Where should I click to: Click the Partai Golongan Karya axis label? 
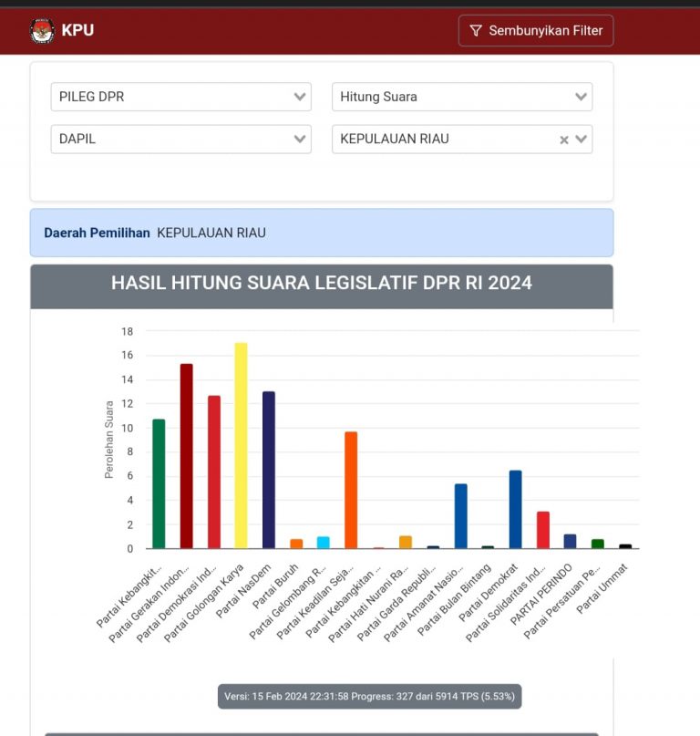coord(203,603)
